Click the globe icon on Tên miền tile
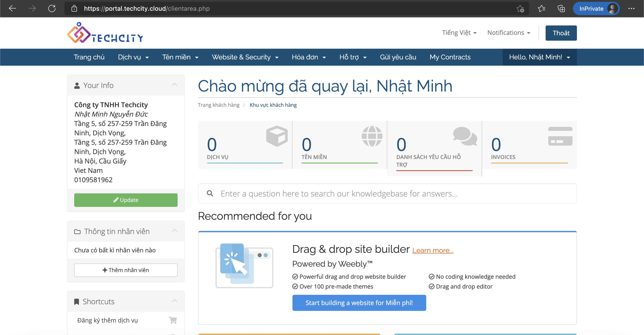The image size is (644, 335). 372,136
